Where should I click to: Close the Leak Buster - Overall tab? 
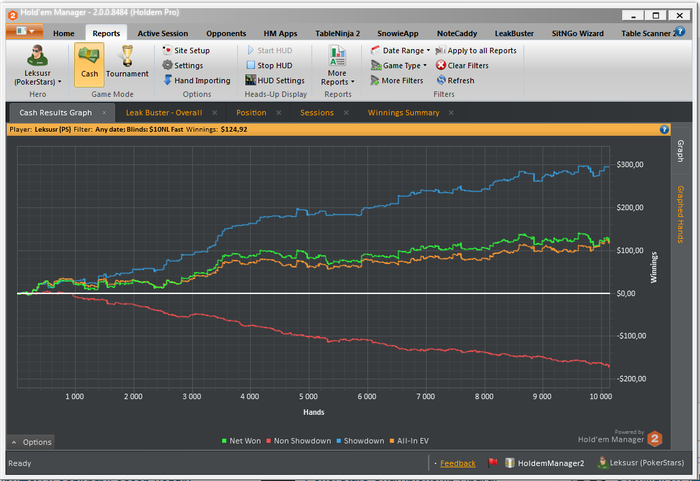point(215,113)
